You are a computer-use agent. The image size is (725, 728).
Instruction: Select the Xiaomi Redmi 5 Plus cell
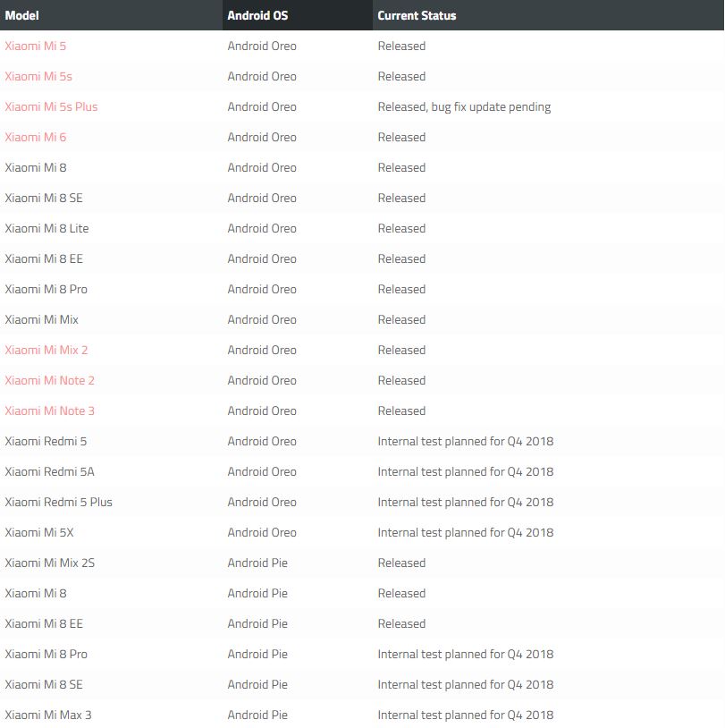58,502
